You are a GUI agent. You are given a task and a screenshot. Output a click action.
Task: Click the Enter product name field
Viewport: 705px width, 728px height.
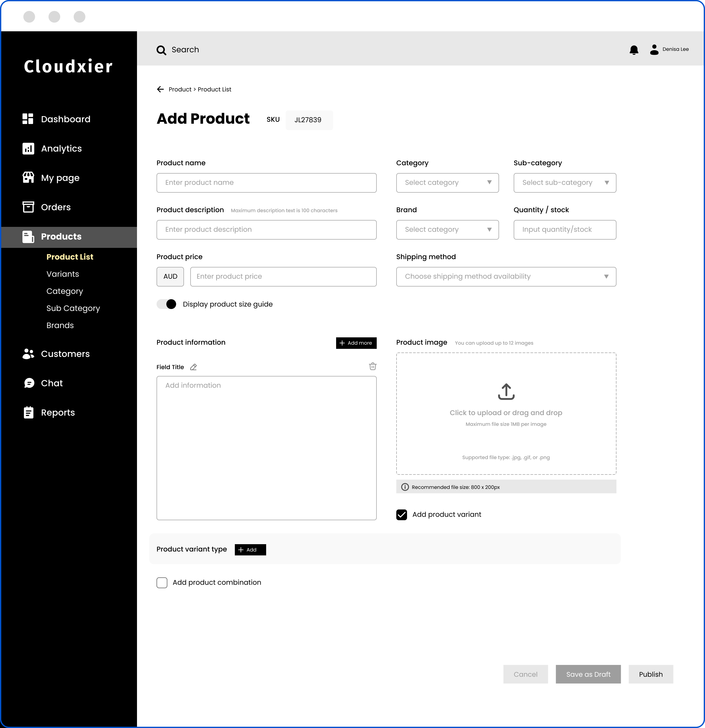[x=266, y=183]
